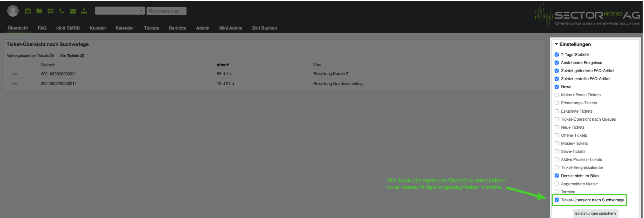Image resolution: width=644 pixels, height=218 pixels.
Task: Enable Ticket-Übersicht nach Queues checkbox
Action: (x=556, y=119)
